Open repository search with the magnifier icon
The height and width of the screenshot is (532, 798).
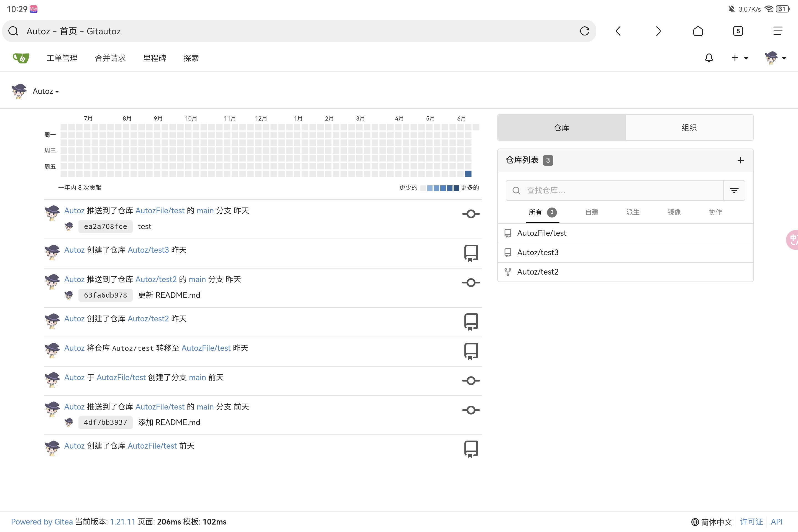click(x=516, y=190)
